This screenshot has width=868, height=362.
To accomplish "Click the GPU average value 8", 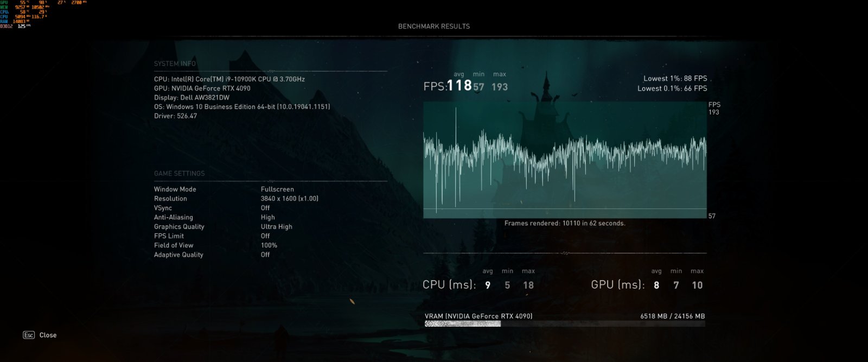I will [656, 285].
